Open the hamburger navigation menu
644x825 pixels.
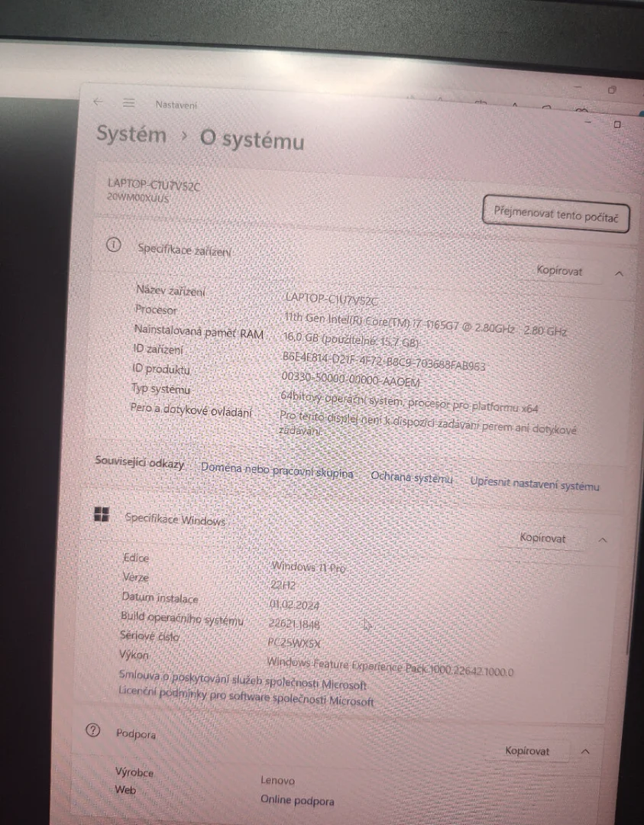click(x=128, y=103)
